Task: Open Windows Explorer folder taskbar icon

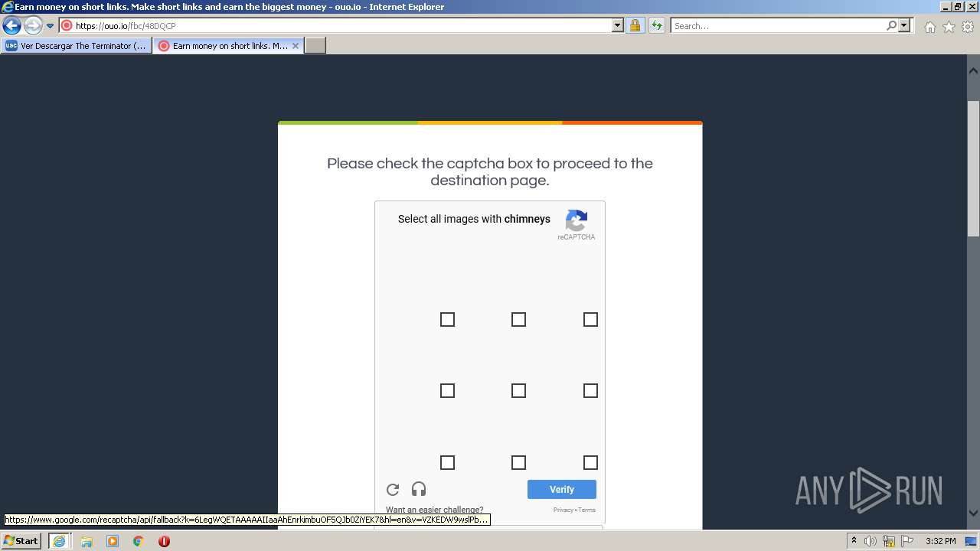Action: click(87, 541)
